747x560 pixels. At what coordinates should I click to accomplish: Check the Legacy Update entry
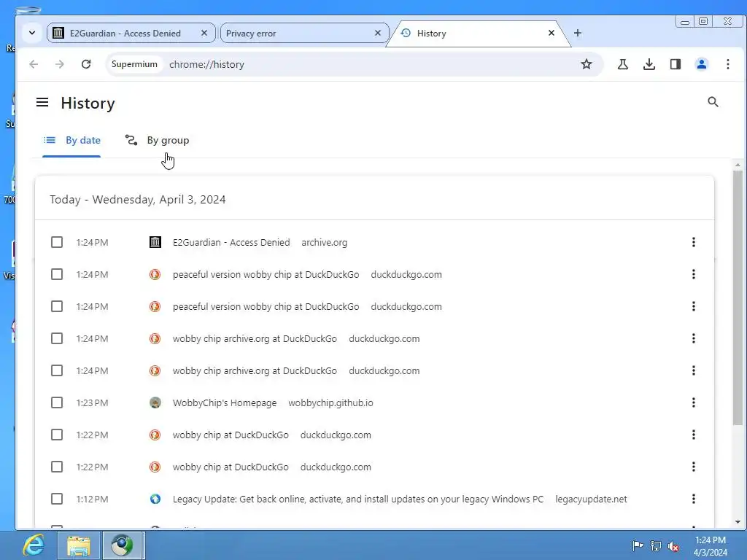[x=57, y=499]
